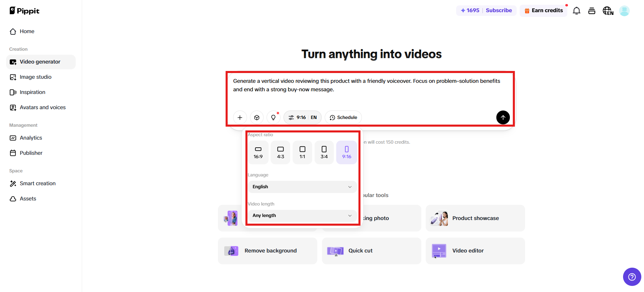Open Avatars and voices
The width and height of the screenshot is (644, 292).
pyautogui.click(x=41, y=107)
